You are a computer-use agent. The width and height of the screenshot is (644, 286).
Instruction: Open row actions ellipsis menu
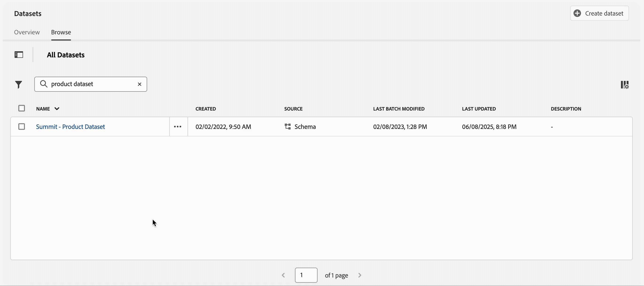177,127
